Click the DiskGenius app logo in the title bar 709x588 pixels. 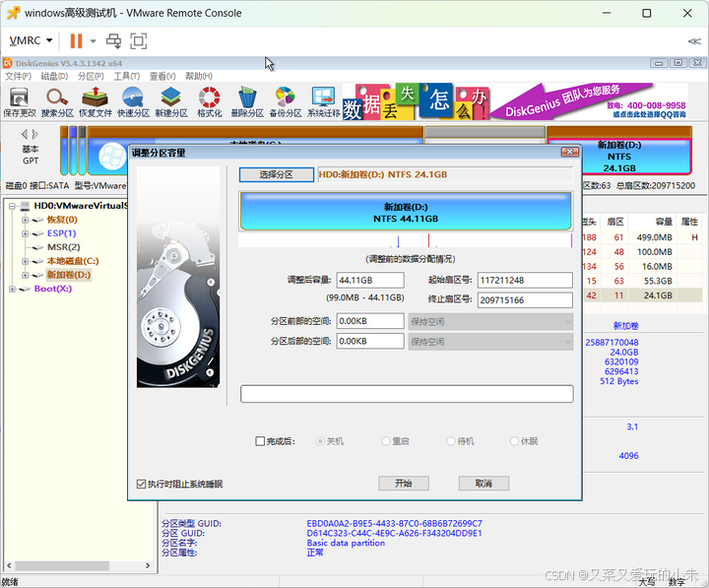pos(7,63)
